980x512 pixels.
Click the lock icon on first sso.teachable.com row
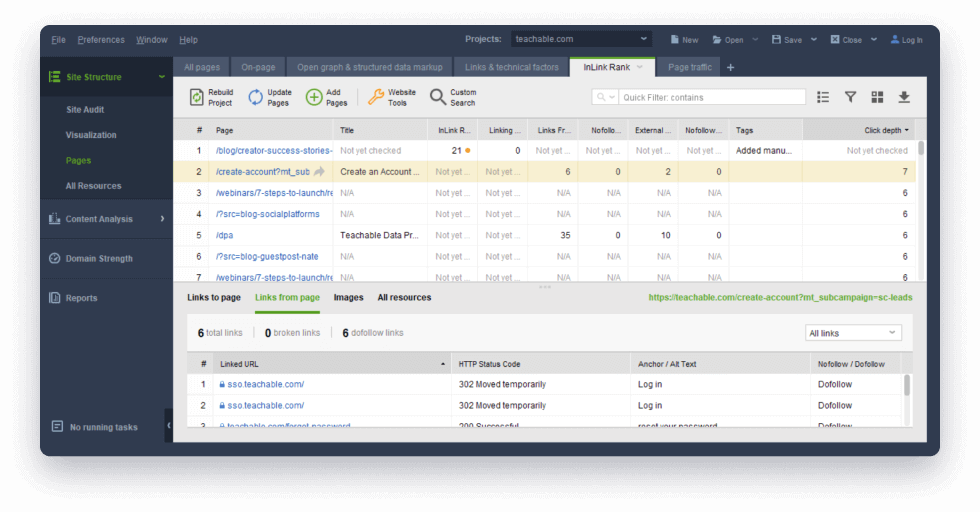coord(222,384)
